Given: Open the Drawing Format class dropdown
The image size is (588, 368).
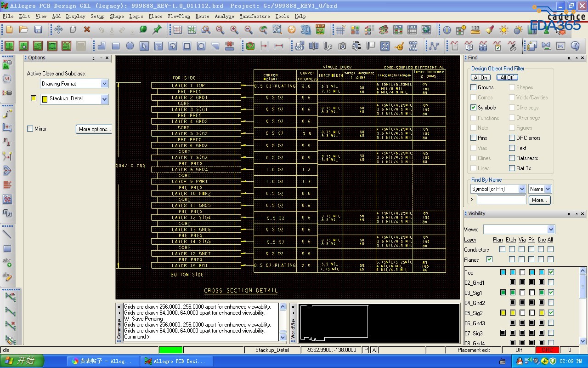Looking at the screenshot, I should (x=104, y=84).
